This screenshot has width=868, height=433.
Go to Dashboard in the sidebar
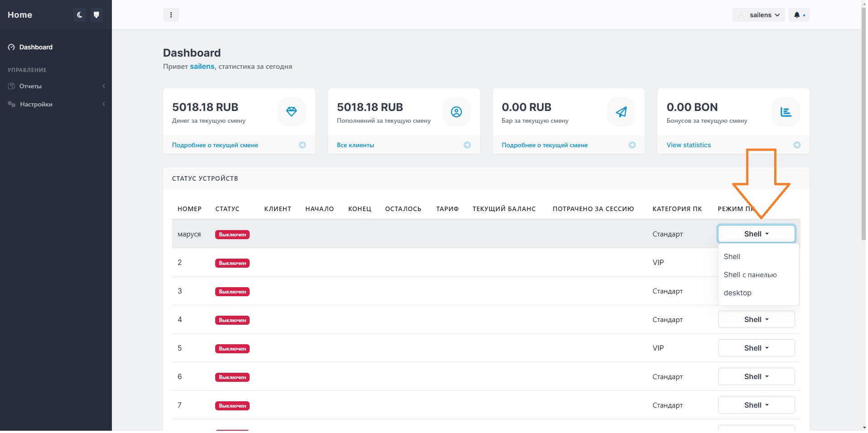point(36,47)
